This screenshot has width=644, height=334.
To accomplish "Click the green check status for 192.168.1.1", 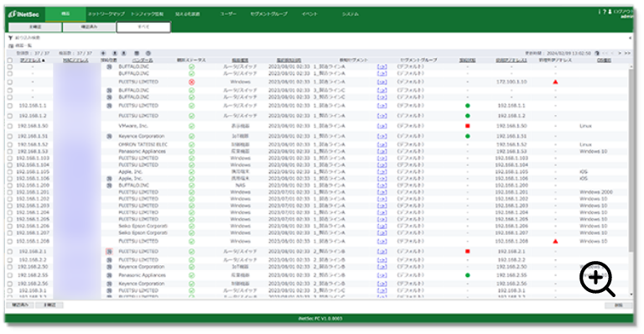I will pos(191,106).
